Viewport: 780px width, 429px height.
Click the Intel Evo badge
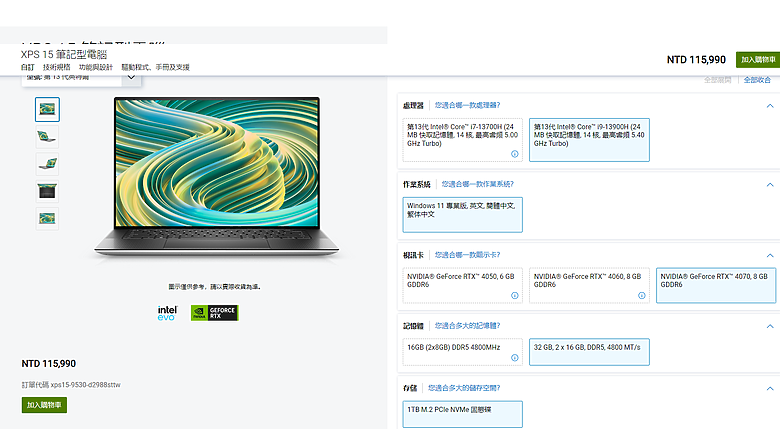(167, 313)
